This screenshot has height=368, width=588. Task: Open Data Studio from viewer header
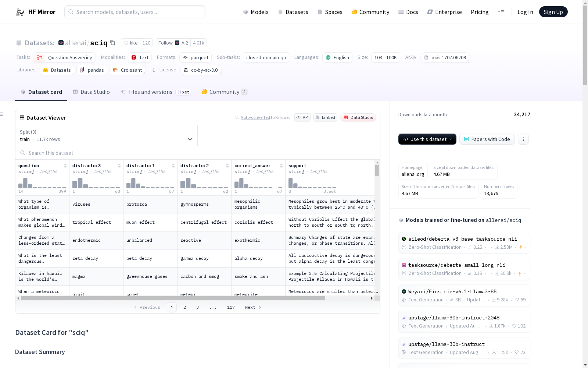[358, 117]
